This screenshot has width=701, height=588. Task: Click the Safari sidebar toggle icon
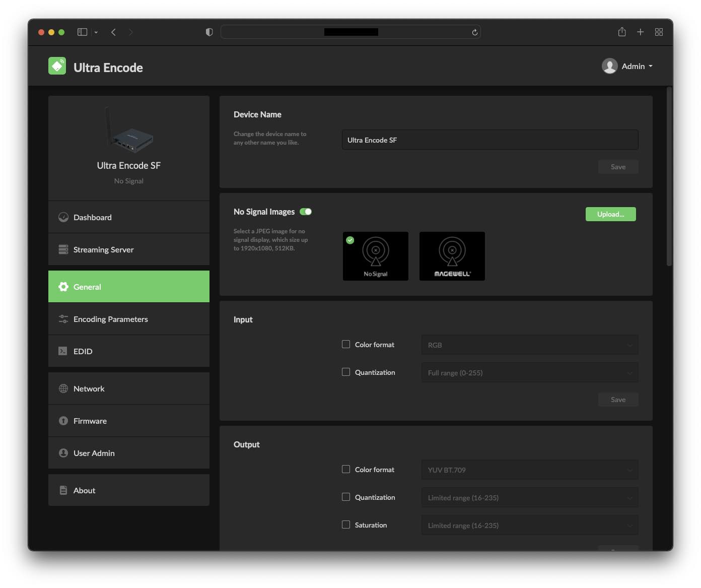click(82, 32)
